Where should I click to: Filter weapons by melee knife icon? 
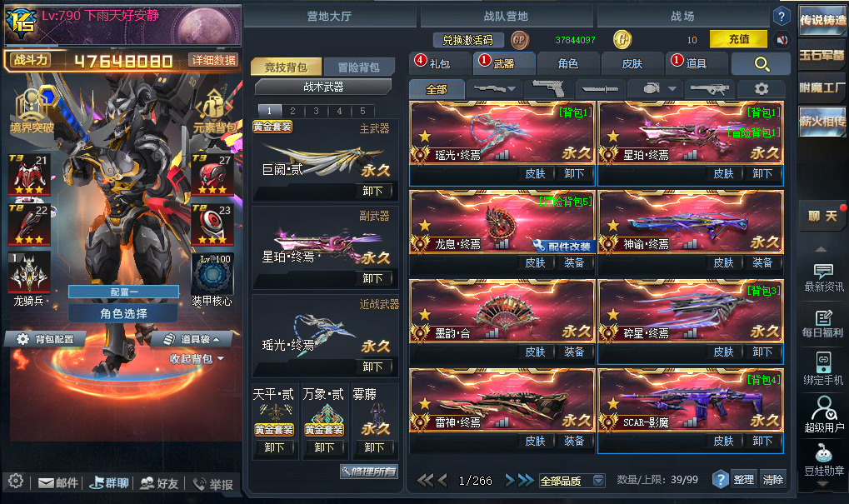tap(599, 89)
